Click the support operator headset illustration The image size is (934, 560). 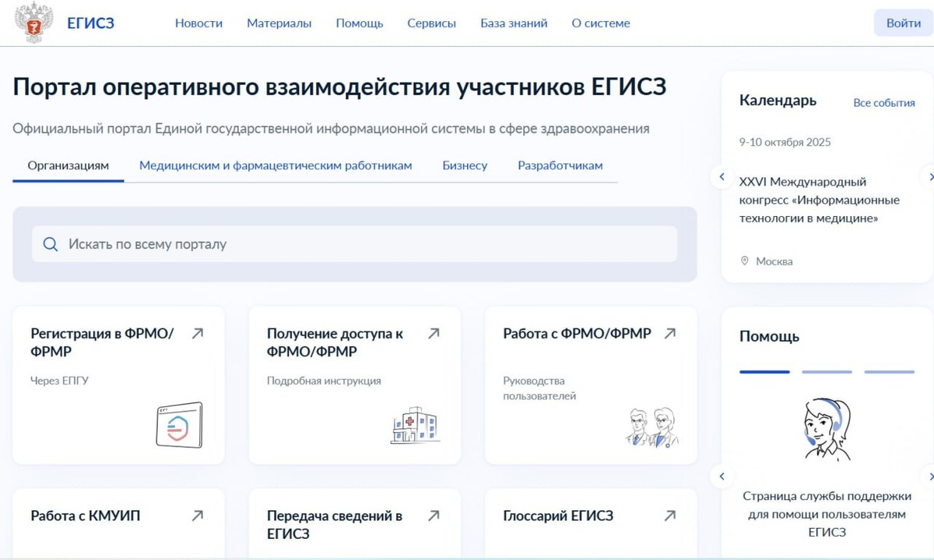click(x=827, y=431)
